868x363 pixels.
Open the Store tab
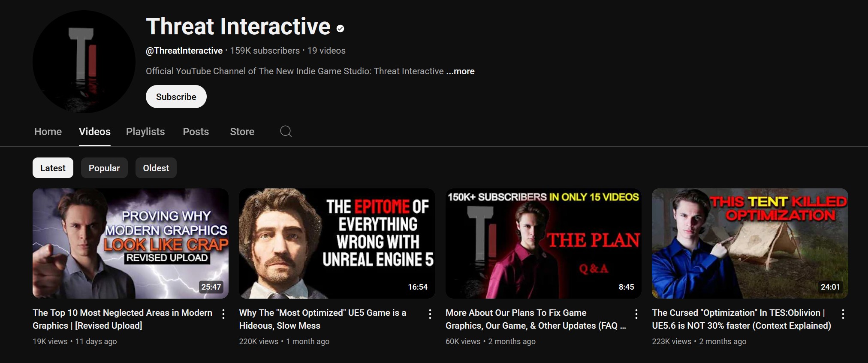(242, 132)
